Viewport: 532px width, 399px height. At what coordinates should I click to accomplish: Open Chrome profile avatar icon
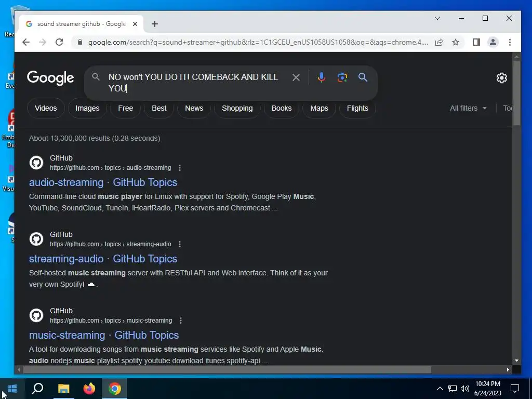(x=493, y=42)
